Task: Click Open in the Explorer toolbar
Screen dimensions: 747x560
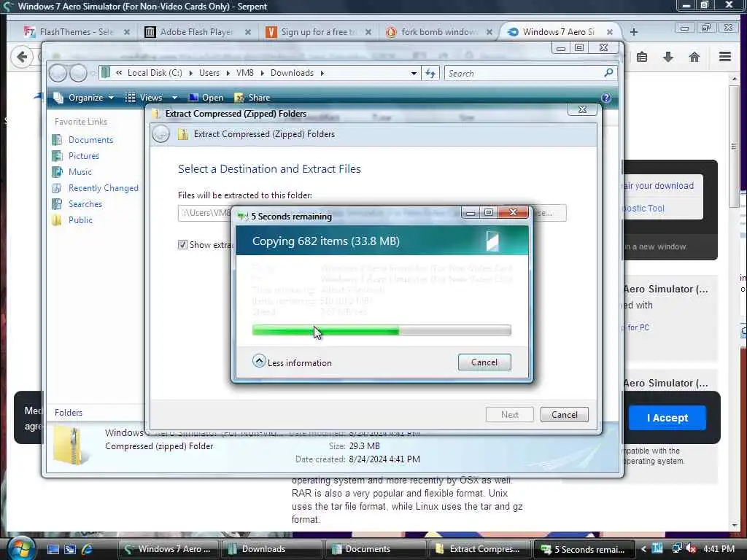Action: click(x=206, y=98)
